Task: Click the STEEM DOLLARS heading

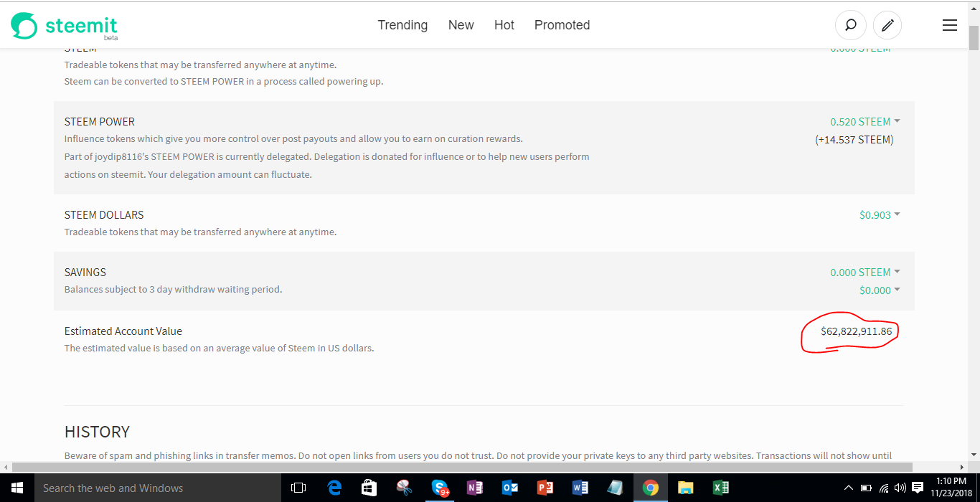Action: click(x=104, y=215)
